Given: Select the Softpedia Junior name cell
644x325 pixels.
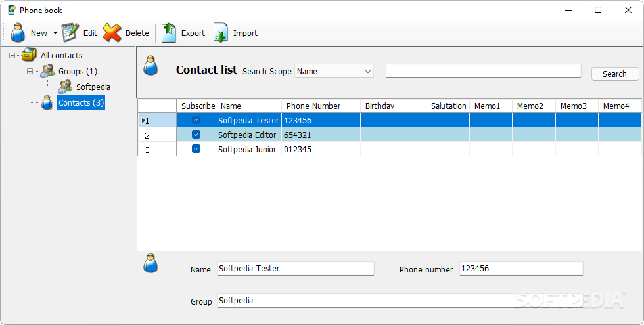Looking at the screenshot, I should point(249,149).
